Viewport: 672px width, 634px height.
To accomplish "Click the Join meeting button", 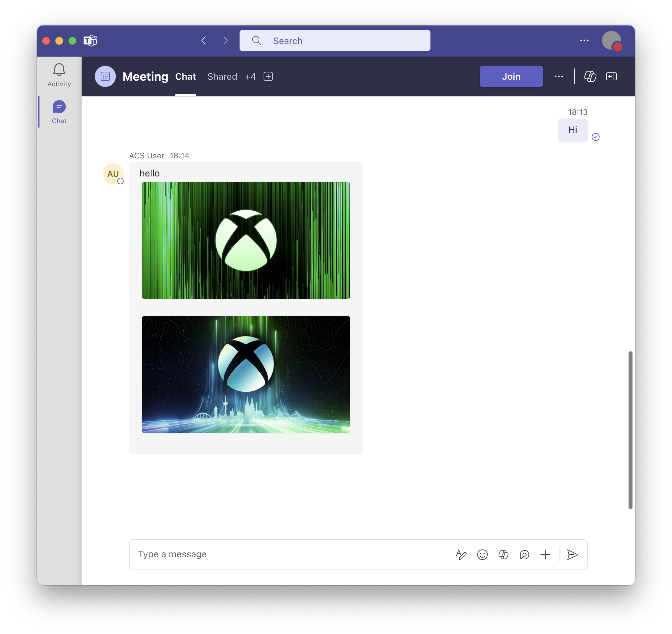I will [x=511, y=76].
